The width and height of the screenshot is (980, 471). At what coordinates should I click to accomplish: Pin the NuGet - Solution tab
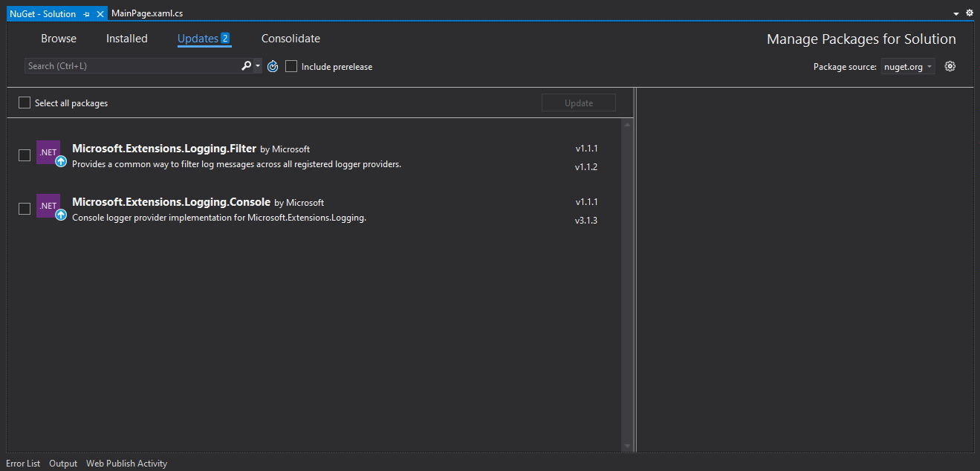[86, 14]
